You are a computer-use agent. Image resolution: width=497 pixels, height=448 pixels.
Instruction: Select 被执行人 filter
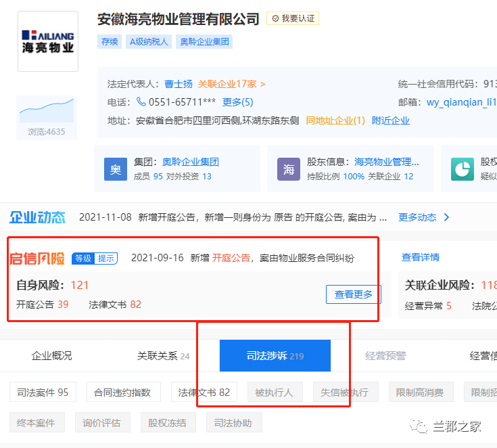click(274, 392)
